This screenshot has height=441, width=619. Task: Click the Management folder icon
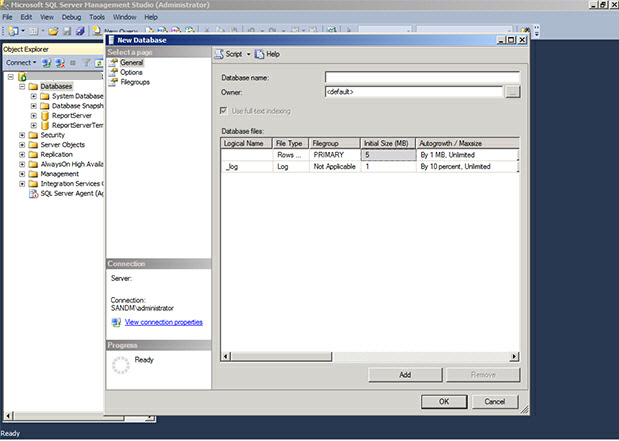[x=34, y=174]
